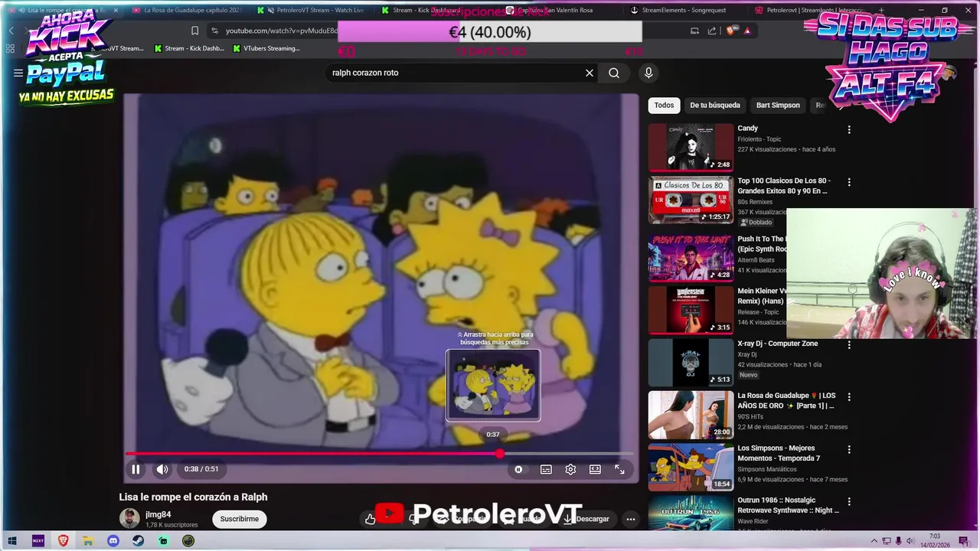
Task: Open 'Los Simpsons - Mejores Momentos' title
Action: (779, 453)
